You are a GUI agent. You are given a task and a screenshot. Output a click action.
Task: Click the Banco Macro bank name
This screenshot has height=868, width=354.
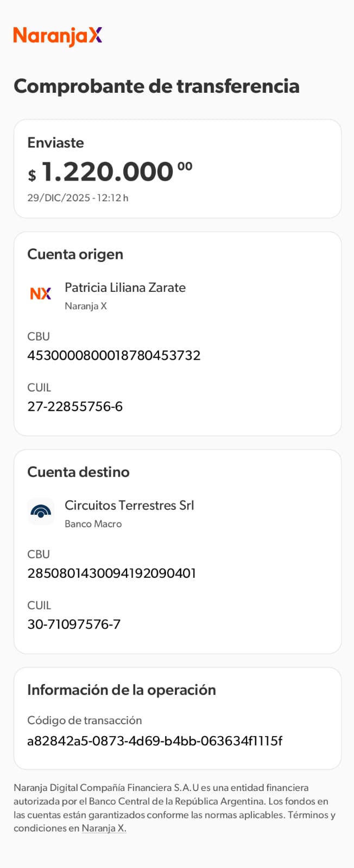[x=93, y=524]
